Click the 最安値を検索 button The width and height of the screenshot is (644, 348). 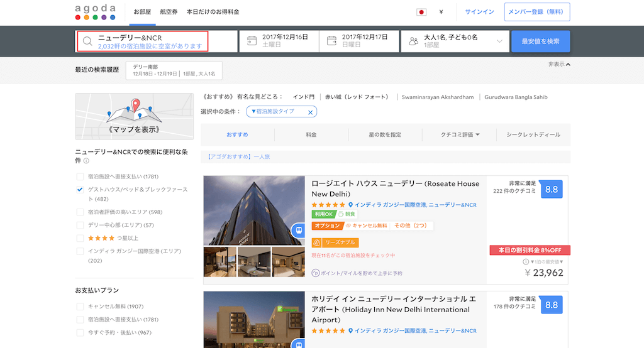540,41
